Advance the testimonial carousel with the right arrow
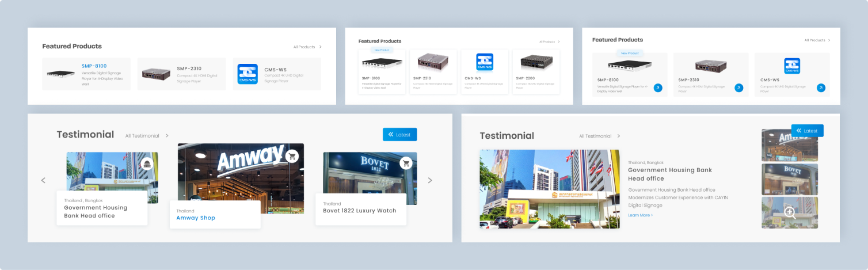 pos(430,180)
